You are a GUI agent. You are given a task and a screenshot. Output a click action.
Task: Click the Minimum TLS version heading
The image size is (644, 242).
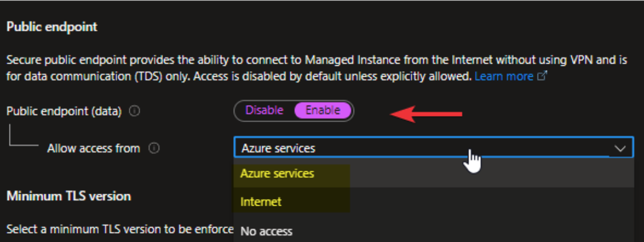tap(68, 196)
